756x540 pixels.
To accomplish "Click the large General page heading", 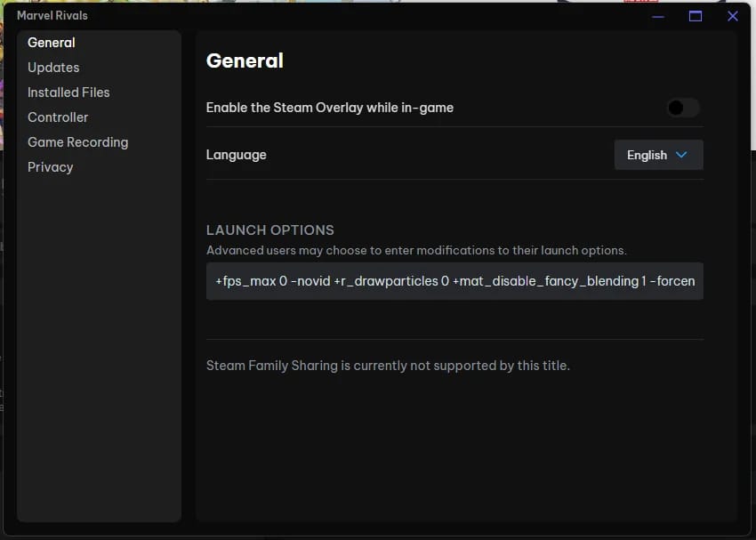I will tap(245, 60).
